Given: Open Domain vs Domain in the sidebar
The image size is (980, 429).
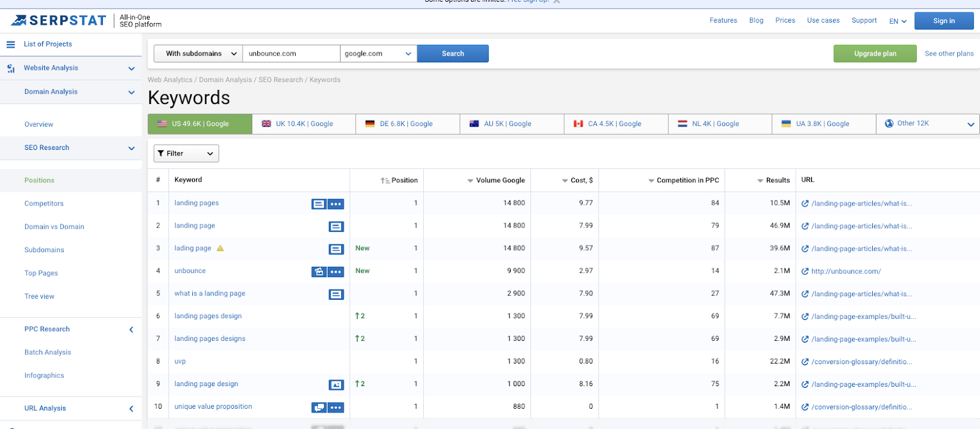Looking at the screenshot, I should [55, 227].
